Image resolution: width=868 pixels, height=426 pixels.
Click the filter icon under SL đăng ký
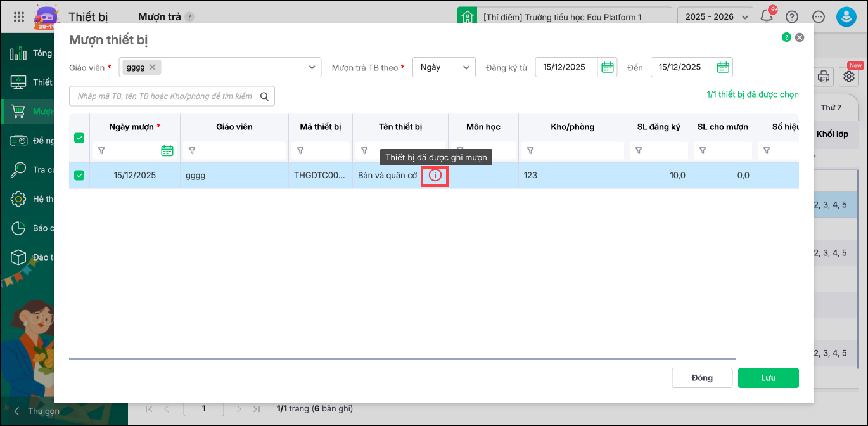639,151
